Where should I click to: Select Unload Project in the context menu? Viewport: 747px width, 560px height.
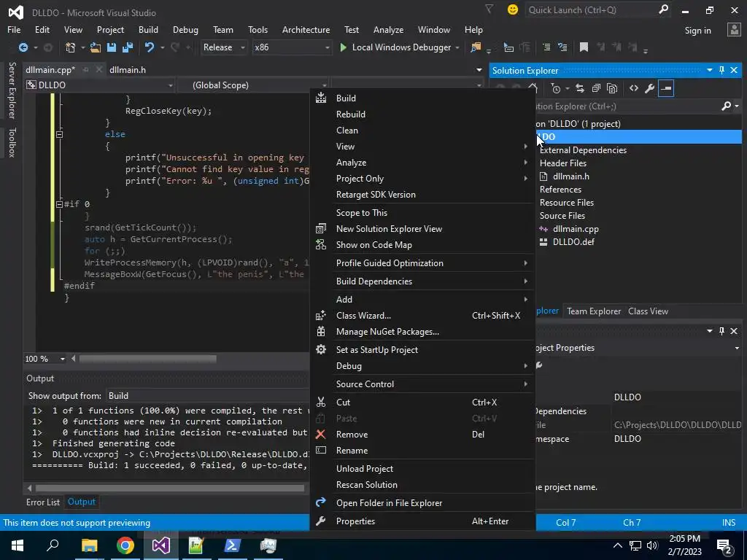[x=422, y=469]
